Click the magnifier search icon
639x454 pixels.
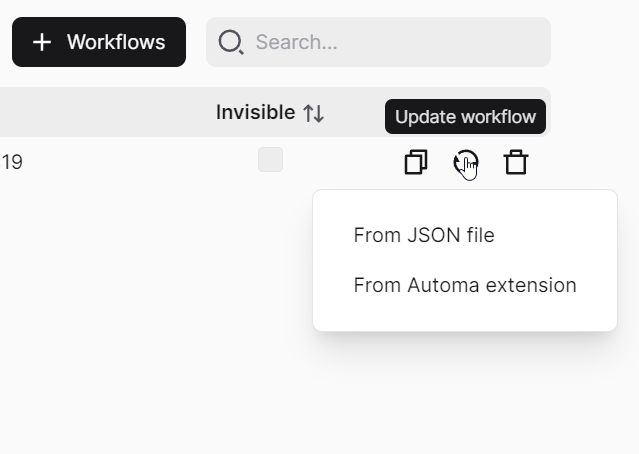point(231,42)
